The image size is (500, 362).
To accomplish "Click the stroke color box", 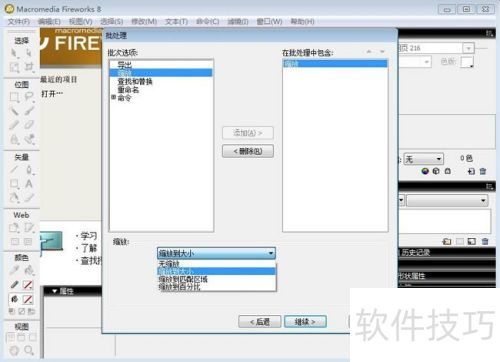I will tap(28, 285).
